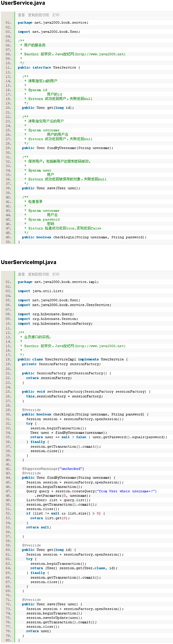
Task: Click line number 50 in UserService.java
Action: pos(8,242)
